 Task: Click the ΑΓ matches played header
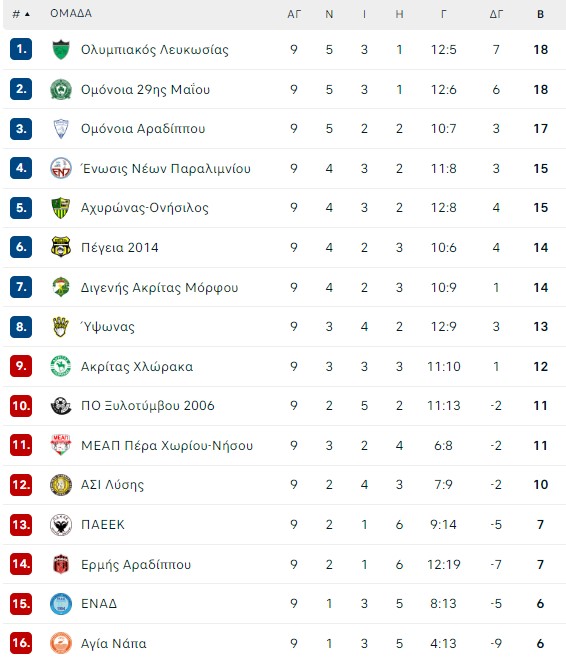tap(294, 14)
